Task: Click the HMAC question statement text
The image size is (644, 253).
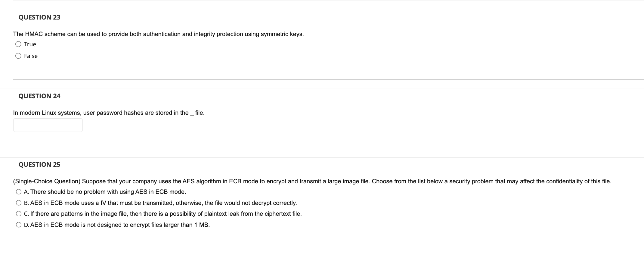Action: click(158, 34)
